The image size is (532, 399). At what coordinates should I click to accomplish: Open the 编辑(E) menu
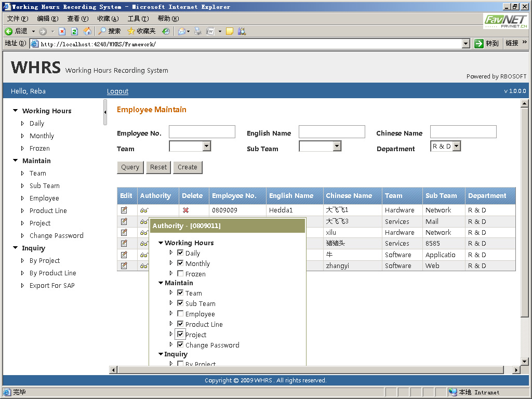pyautogui.click(x=48, y=19)
